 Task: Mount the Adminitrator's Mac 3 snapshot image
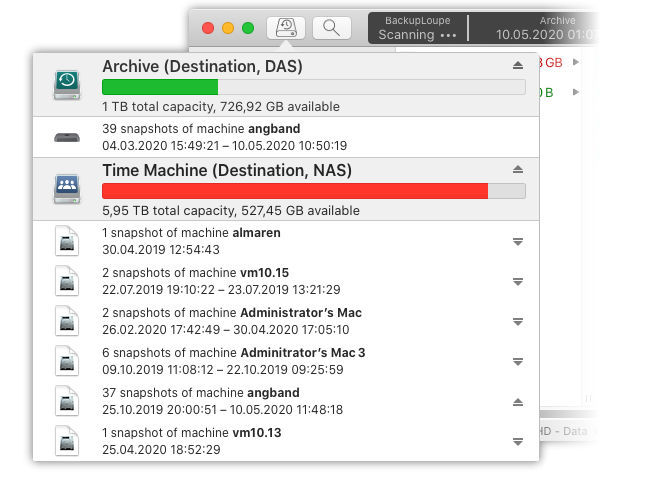(517, 361)
